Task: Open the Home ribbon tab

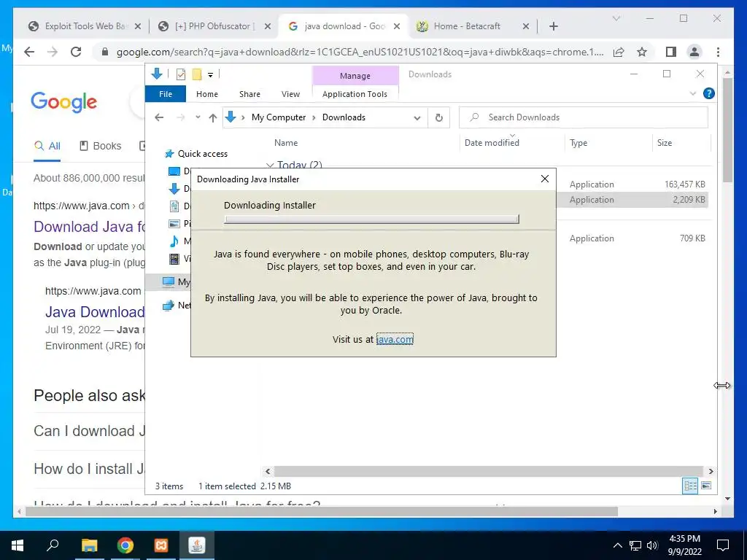Action: click(206, 94)
